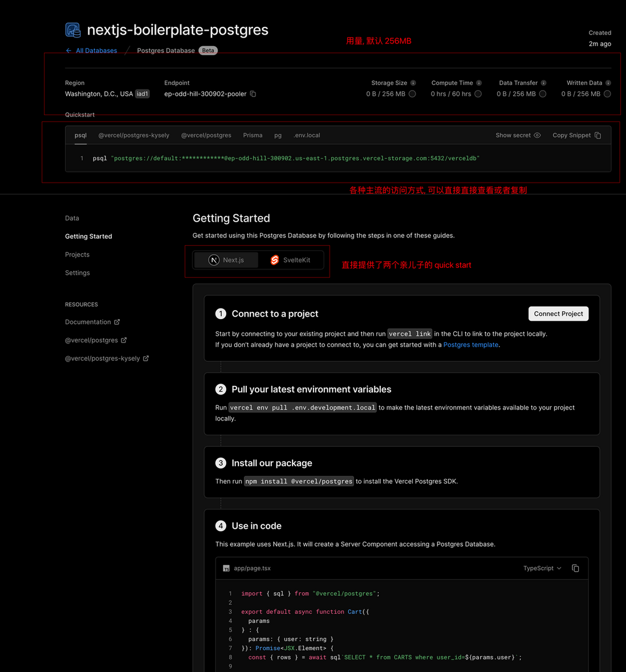Click the step 1 number badge

pyautogui.click(x=221, y=313)
